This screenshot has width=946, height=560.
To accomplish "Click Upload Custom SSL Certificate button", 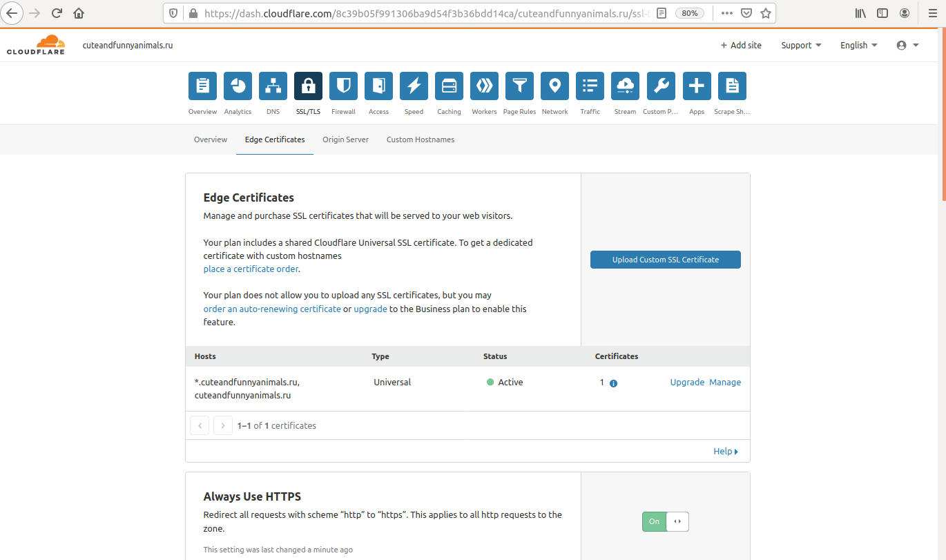I will click(666, 260).
